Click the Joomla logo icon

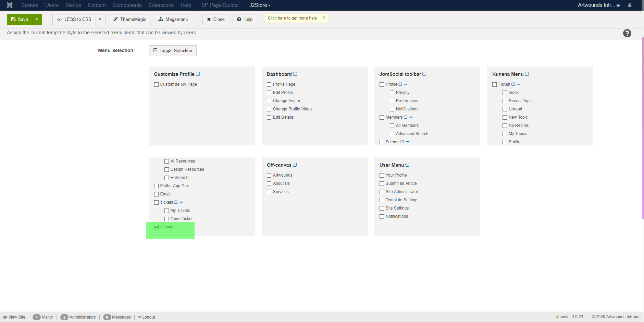[x=10, y=5]
